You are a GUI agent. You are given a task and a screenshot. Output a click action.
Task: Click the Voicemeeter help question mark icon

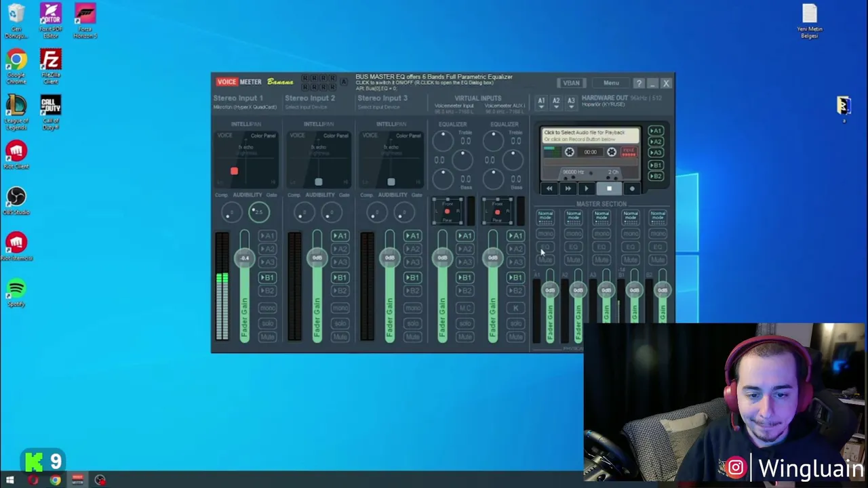click(639, 83)
